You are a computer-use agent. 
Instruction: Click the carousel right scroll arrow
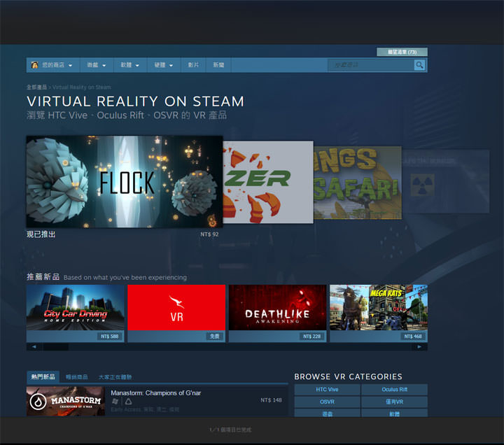click(419, 346)
